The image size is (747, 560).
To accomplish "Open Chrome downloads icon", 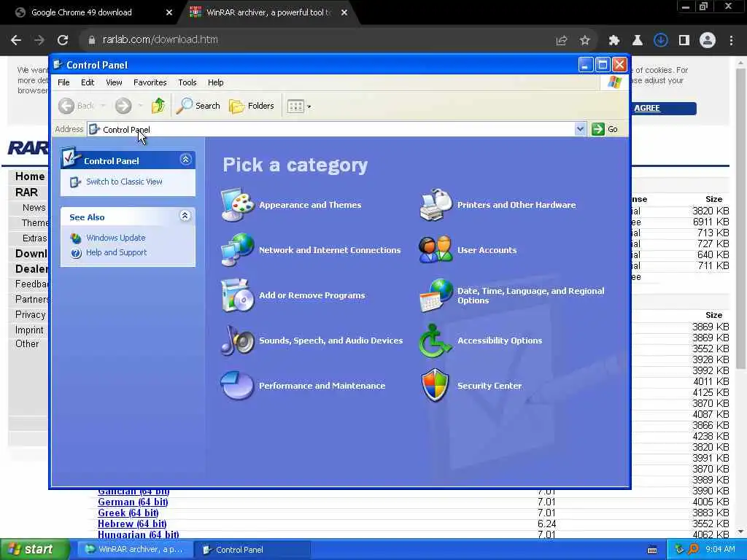I will tap(661, 41).
